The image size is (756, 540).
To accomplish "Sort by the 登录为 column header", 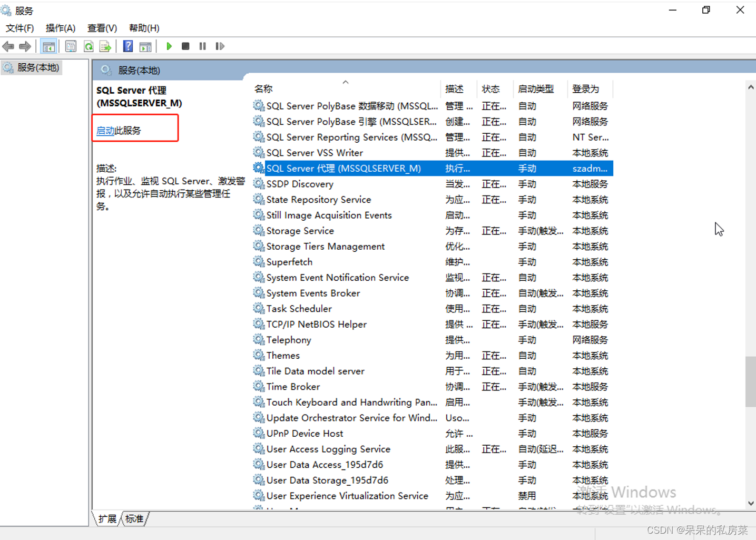I will coord(591,89).
